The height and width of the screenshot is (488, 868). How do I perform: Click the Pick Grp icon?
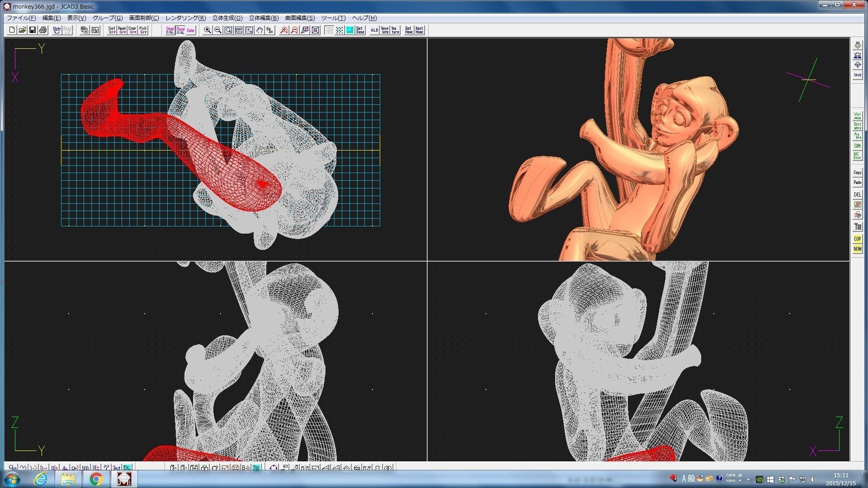click(143, 30)
